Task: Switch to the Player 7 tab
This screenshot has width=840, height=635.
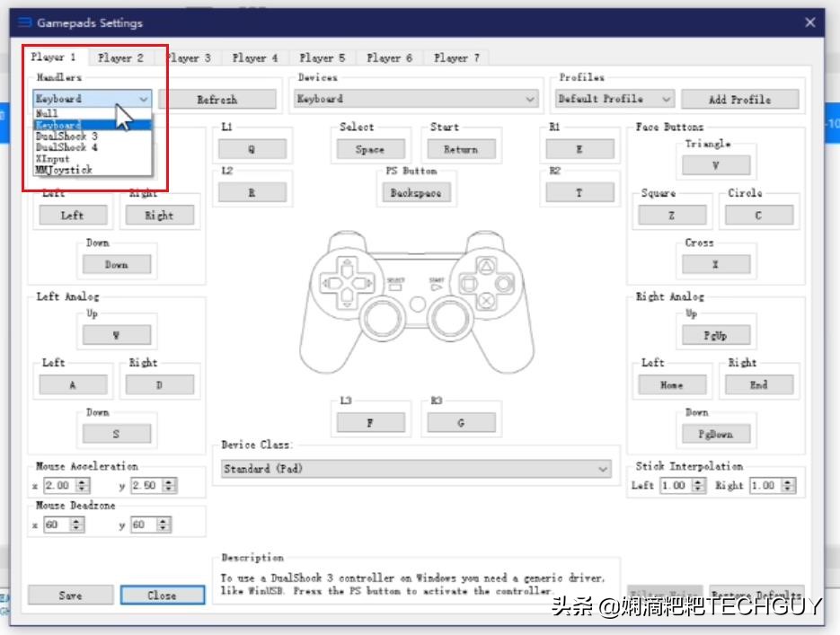Action: [455, 57]
